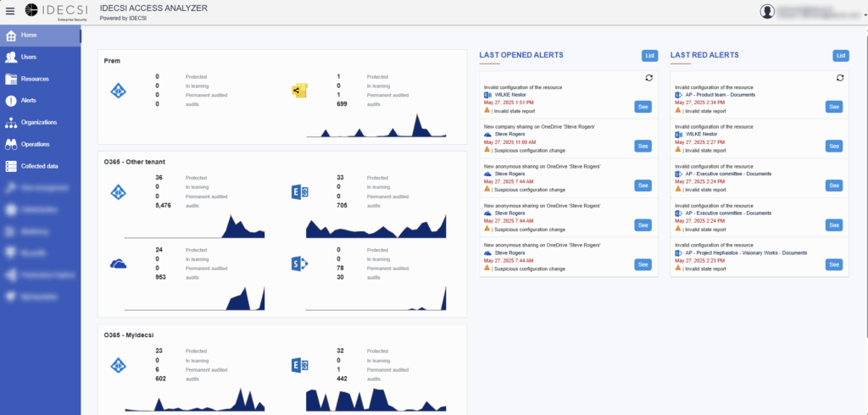
Task: Click the Users people icon
Action: point(10,57)
